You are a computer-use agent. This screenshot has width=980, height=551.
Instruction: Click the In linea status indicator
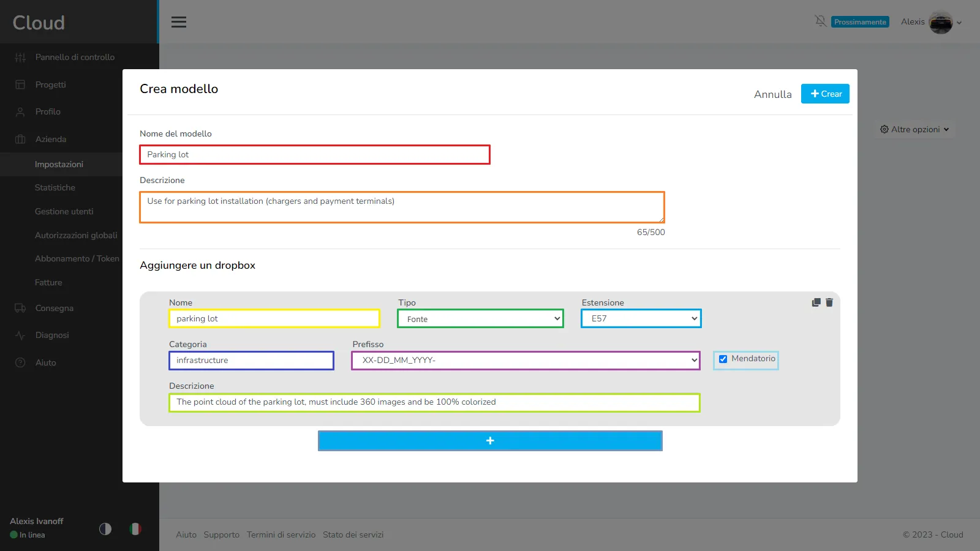28,534
